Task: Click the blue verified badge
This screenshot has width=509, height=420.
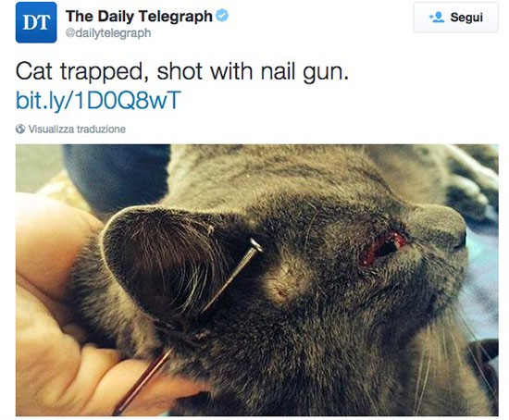Action: coord(222,15)
